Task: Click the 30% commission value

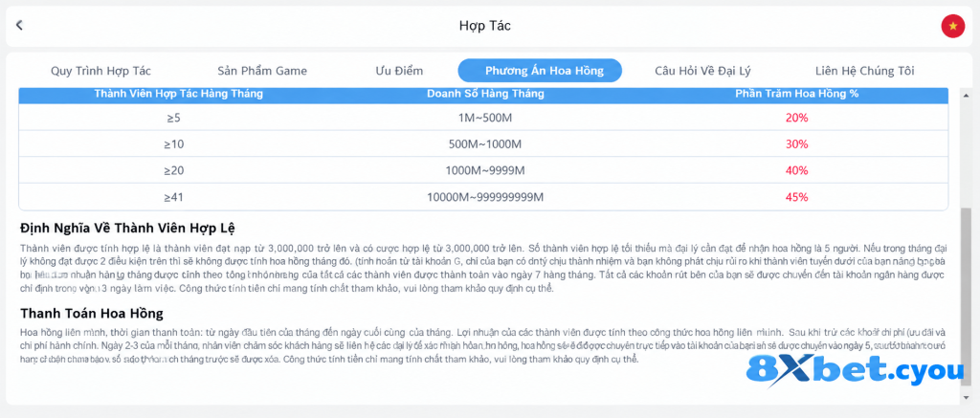Action: coord(797,143)
